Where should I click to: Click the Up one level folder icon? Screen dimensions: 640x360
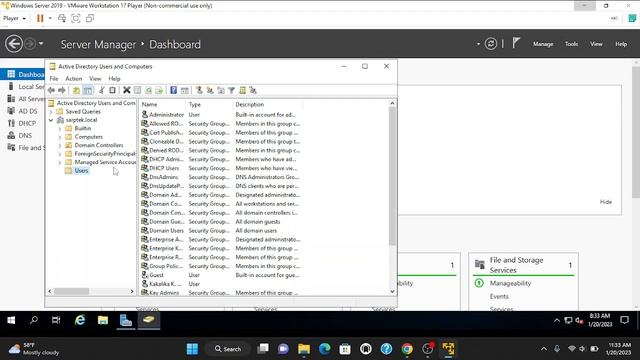tap(76, 90)
